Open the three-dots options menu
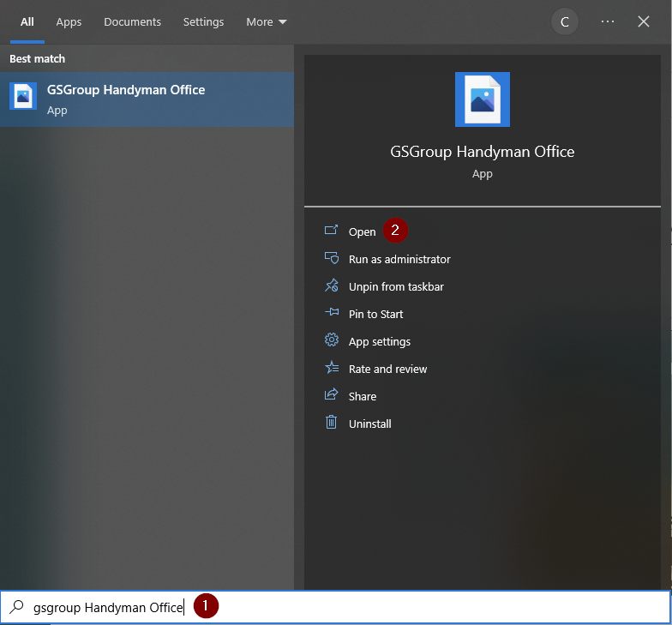This screenshot has width=672, height=625. [607, 21]
